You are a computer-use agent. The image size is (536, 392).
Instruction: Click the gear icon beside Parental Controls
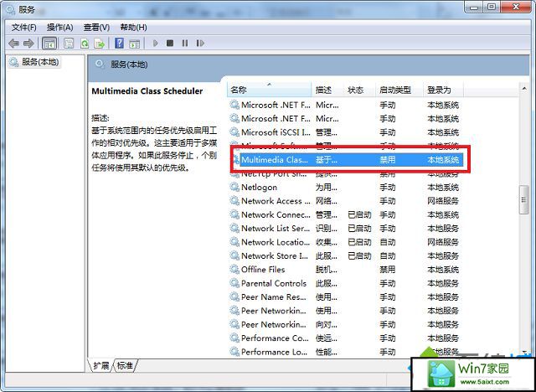tap(234, 283)
